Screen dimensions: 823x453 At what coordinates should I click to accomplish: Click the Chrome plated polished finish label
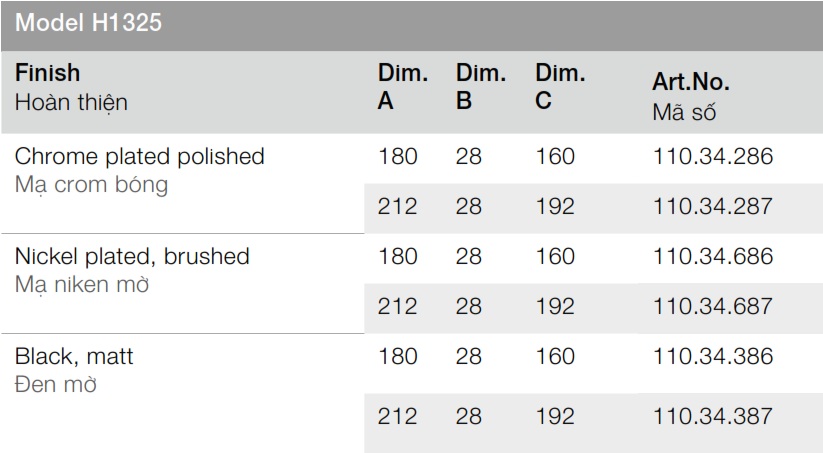point(140,157)
